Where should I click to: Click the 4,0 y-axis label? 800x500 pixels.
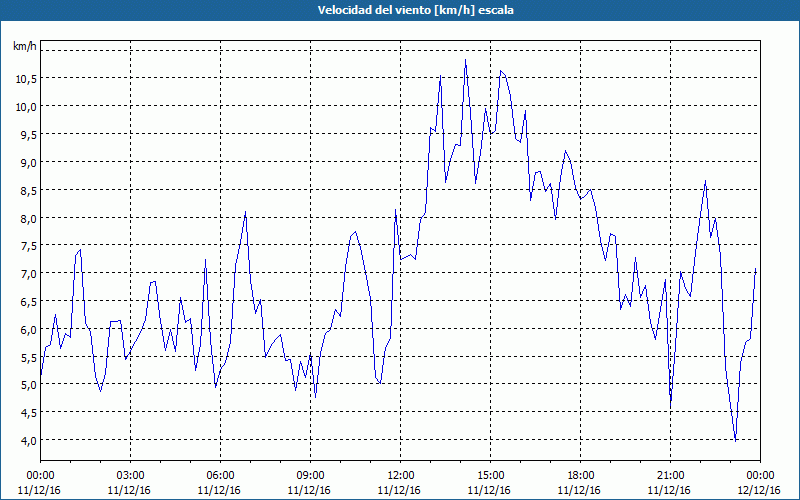pyautogui.click(x=28, y=440)
